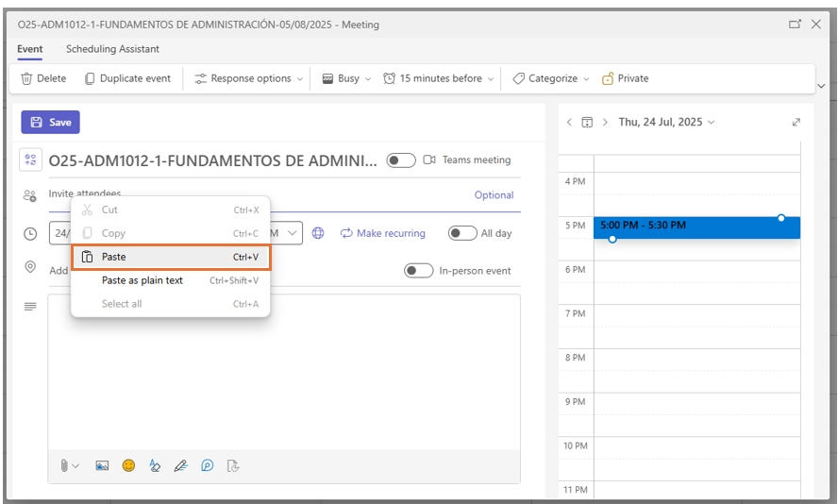Expand the toolbar overflow chevron
This screenshot has width=838, height=504.
821,86
